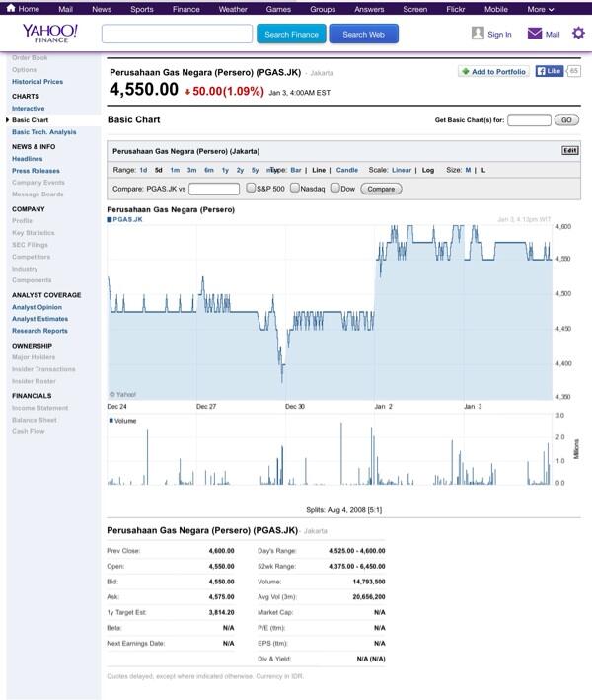The height and width of the screenshot is (700, 592).
Task: Select the 6m chart range
Action: (x=209, y=170)
